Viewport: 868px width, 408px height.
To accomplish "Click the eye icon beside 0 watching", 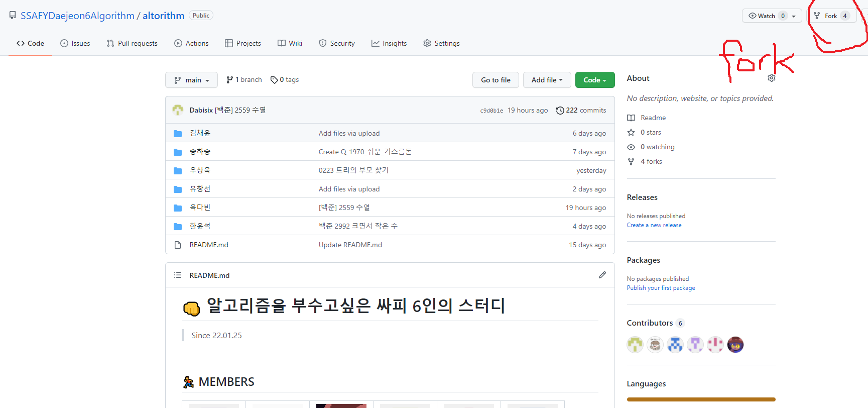I will pos(631,147).
